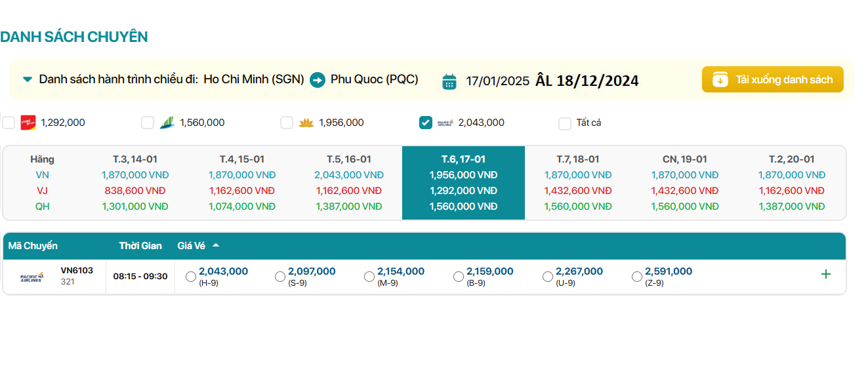Click the download icon in the yellow button

point(720,80)
